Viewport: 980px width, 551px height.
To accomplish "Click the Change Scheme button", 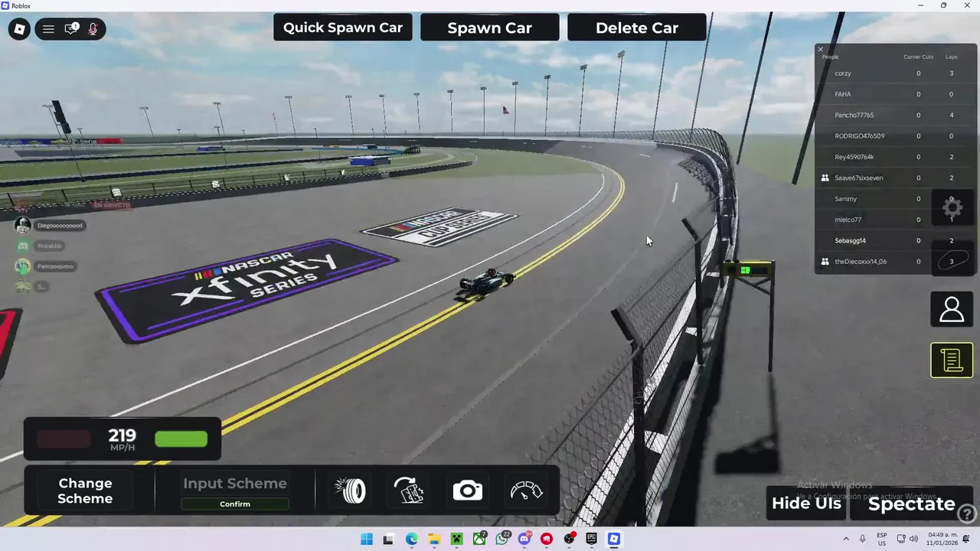I will 85,491.
